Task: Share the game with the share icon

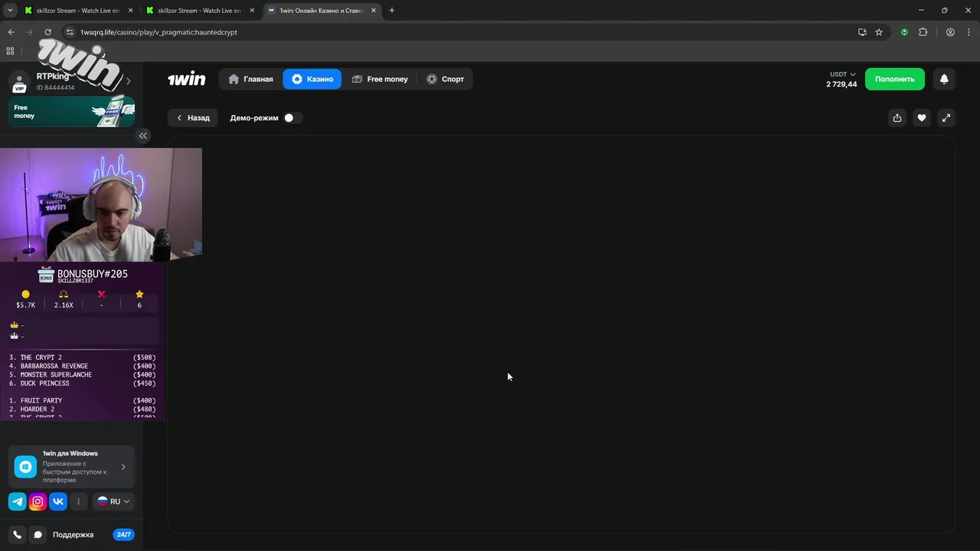Action: pos(897,118)
